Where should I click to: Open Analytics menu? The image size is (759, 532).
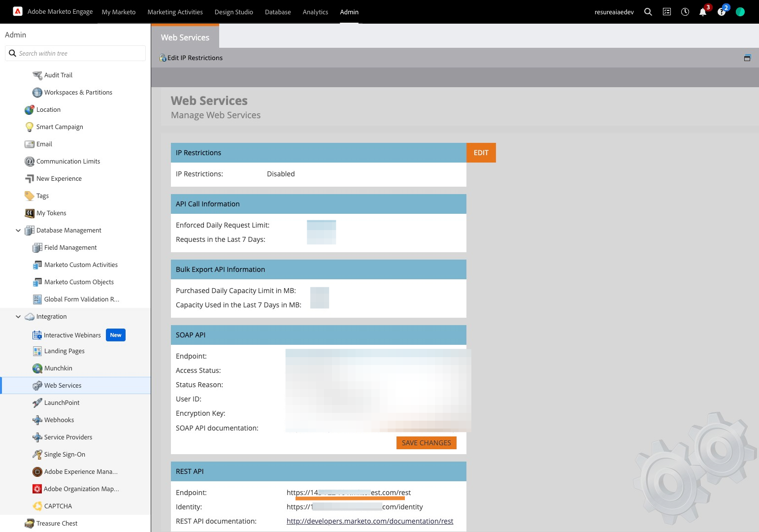[316, 12]
